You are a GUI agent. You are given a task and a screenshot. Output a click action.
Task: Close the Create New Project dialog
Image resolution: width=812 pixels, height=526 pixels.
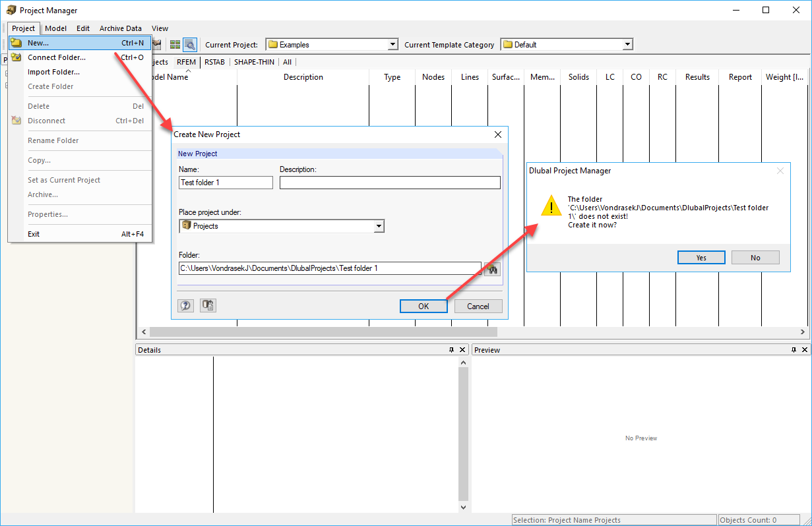[498, 134]
